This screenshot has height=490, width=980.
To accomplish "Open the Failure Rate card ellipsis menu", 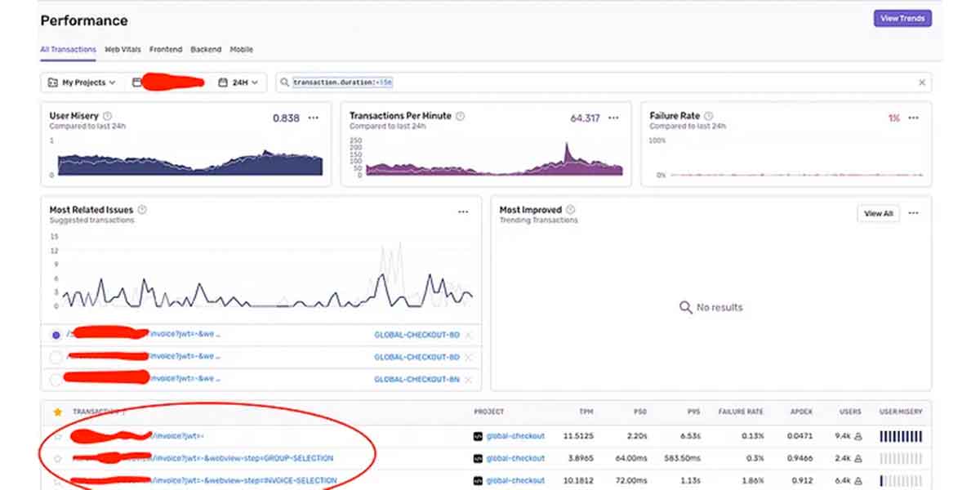I will [x=913, y=118].
